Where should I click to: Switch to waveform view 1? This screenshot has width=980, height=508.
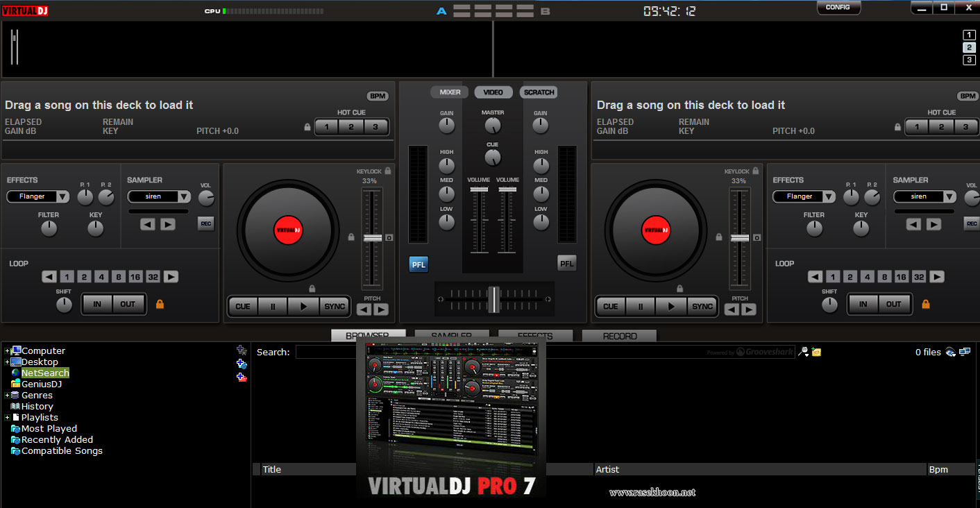point(969,35)
